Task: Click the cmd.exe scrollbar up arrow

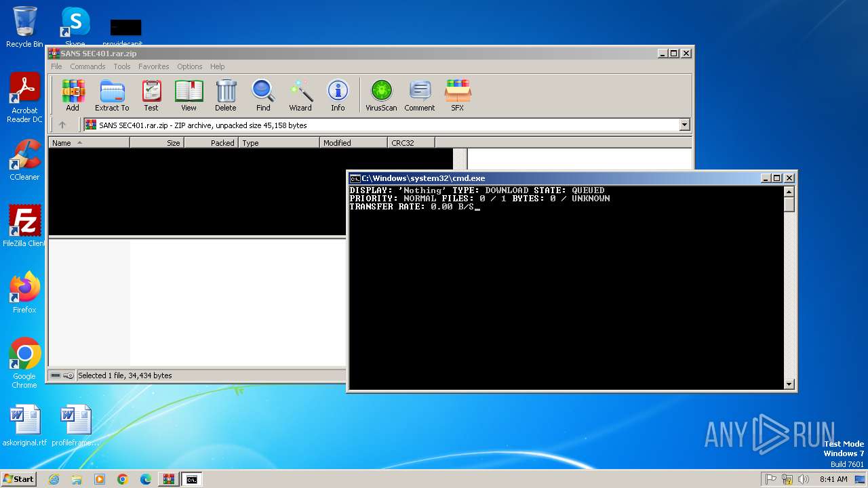Action: [789, 190]
